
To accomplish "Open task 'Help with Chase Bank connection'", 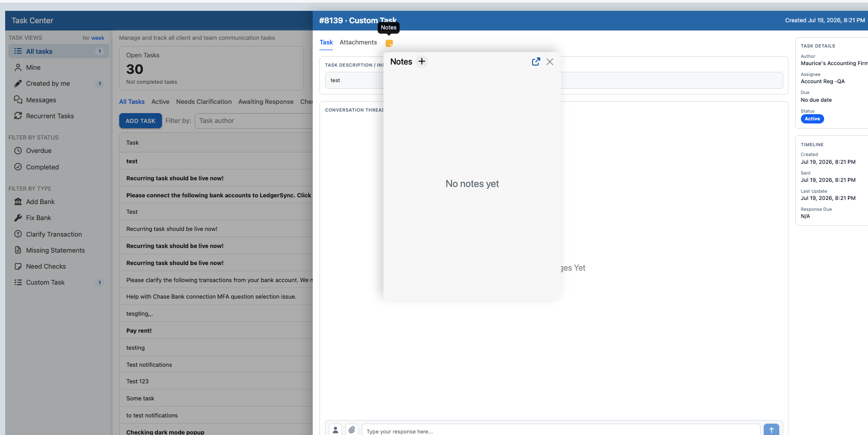I will pyautogui.click(x=216, y=297).
